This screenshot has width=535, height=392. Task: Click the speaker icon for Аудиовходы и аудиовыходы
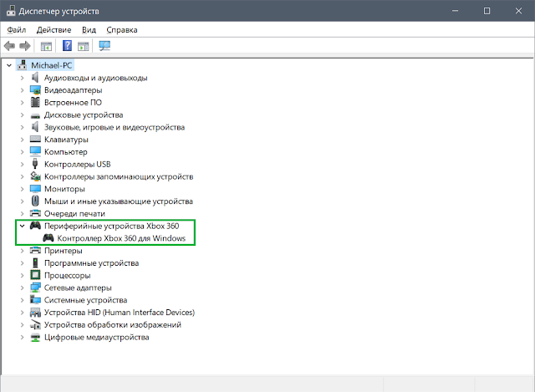pyautogui.click(x=35, y=78)
